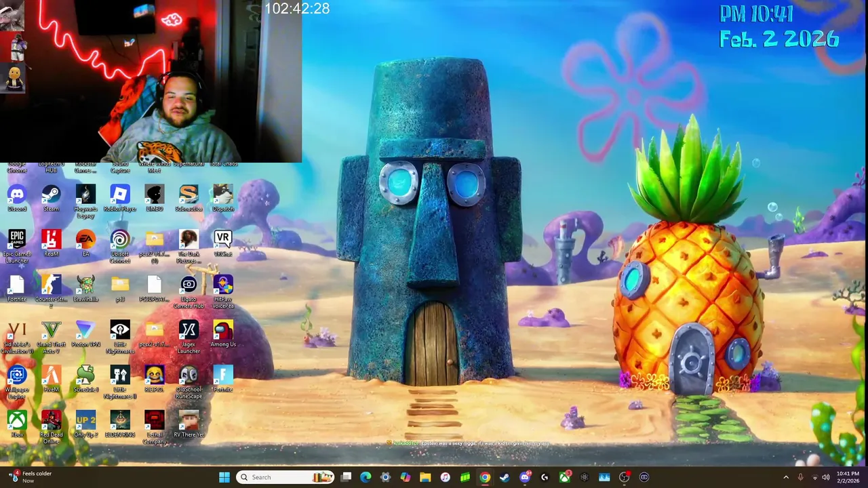Select the RedM desktop shortcut

pos(51,244)
